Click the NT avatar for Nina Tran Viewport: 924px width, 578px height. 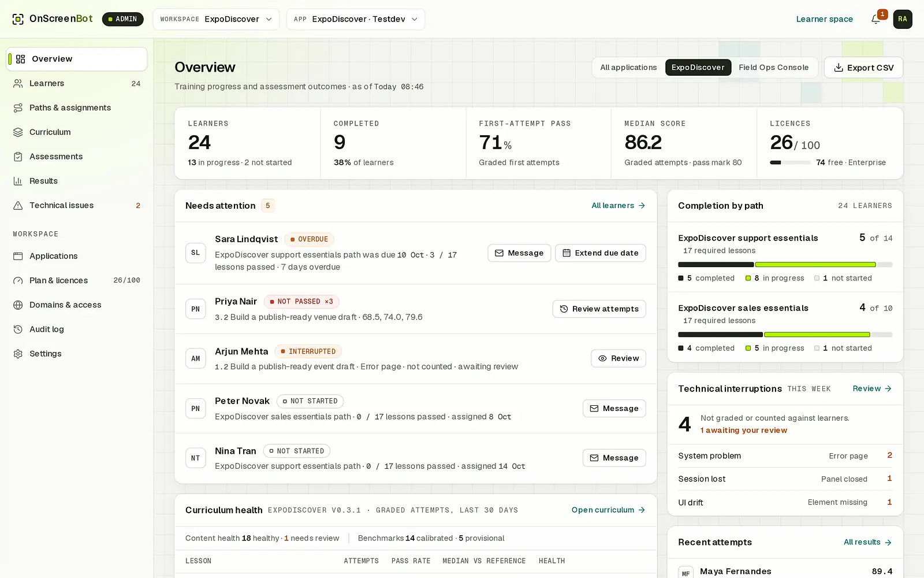196,458
